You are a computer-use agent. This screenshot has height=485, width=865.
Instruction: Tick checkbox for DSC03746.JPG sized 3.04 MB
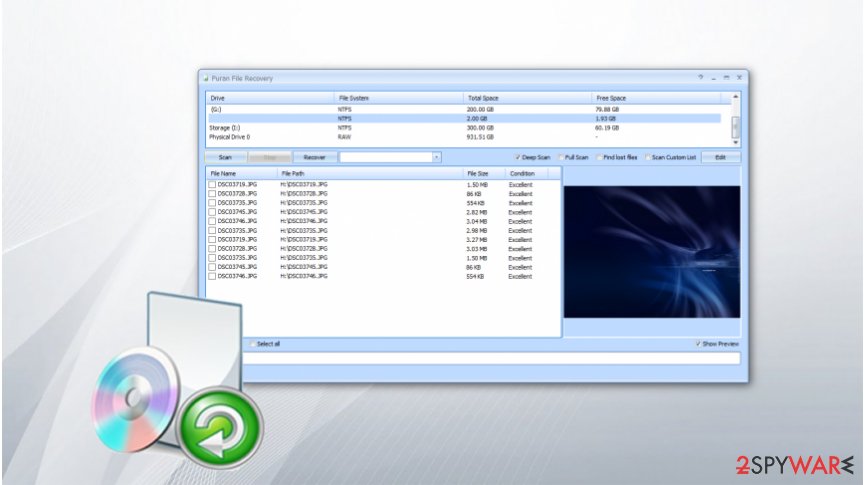point(212,221)
